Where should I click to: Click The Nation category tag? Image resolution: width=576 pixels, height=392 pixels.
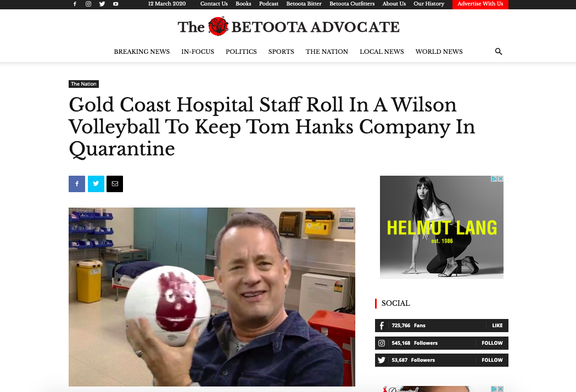click(x=84, y=84)
